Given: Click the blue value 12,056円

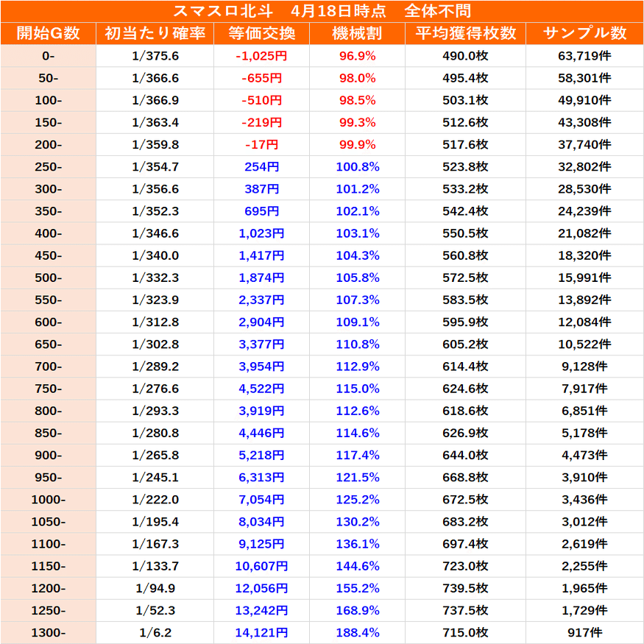Looking at the screenshot, I should click(x=261, y=588).
